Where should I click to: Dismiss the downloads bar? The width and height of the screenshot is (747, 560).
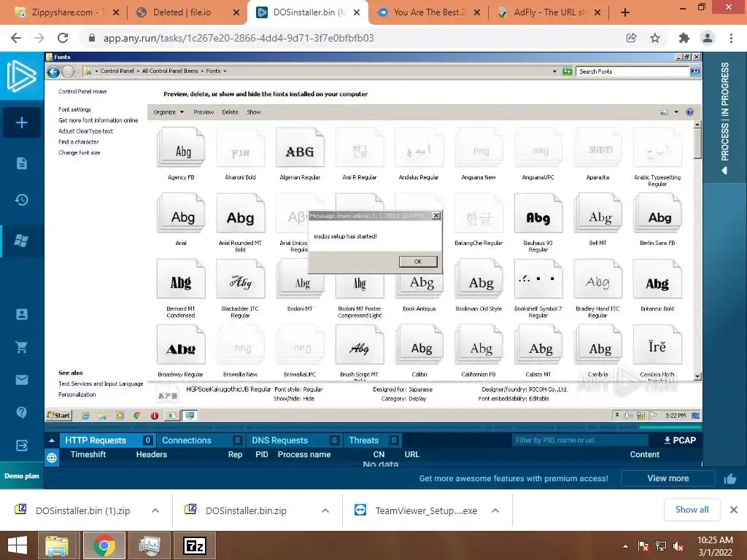point(734,510)
